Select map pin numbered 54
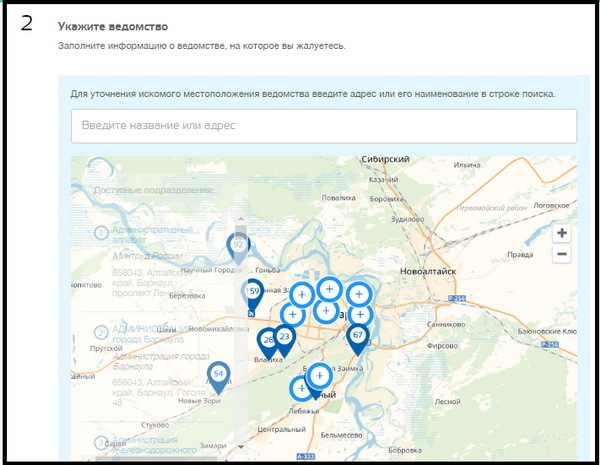This screenshot has height=465, width=600. [x=218, y=377]
